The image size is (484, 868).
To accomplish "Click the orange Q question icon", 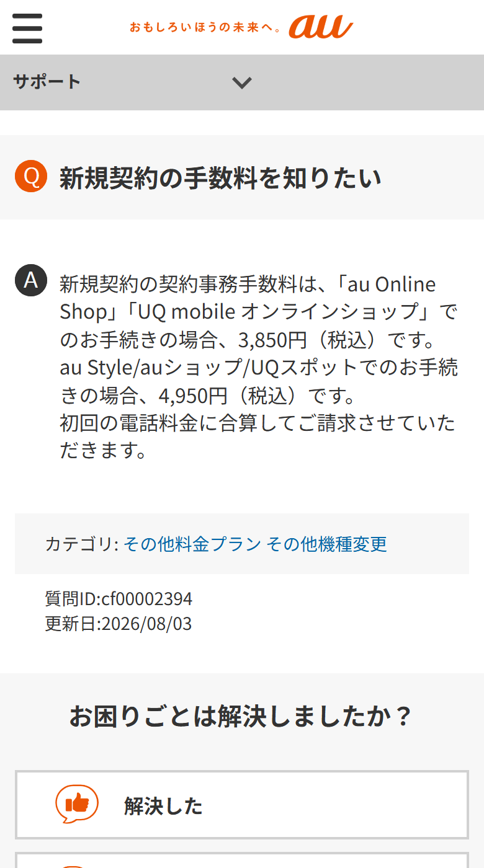I will coord(31,176).
